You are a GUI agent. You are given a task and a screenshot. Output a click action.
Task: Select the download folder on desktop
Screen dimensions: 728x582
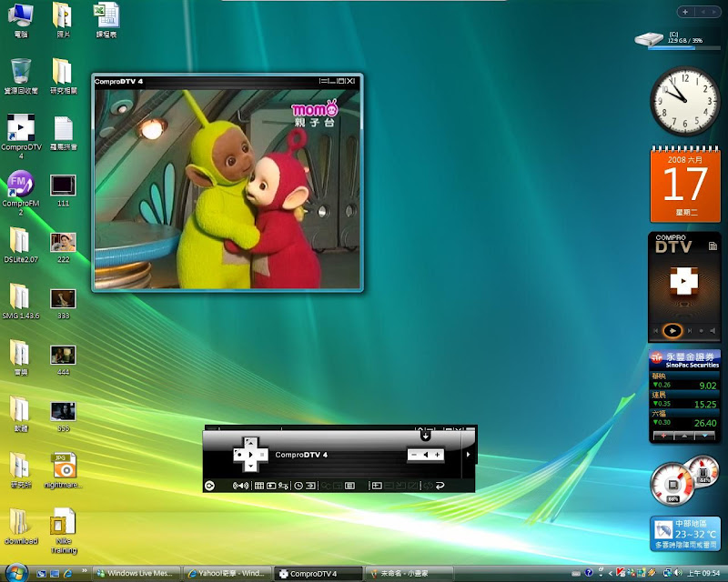[20, 527]
